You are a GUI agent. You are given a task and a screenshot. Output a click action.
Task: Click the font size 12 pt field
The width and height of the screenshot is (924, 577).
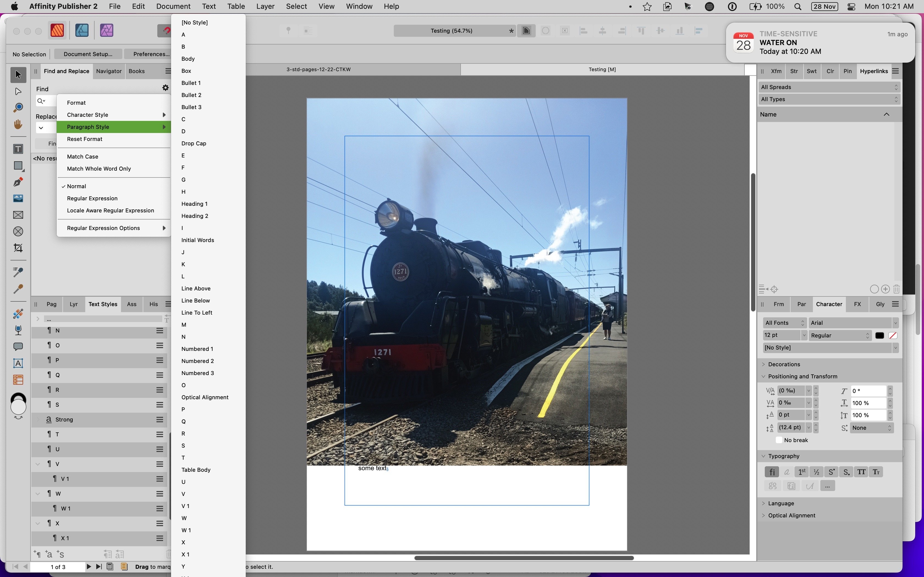pyautogui.click(x=781, y=335)
